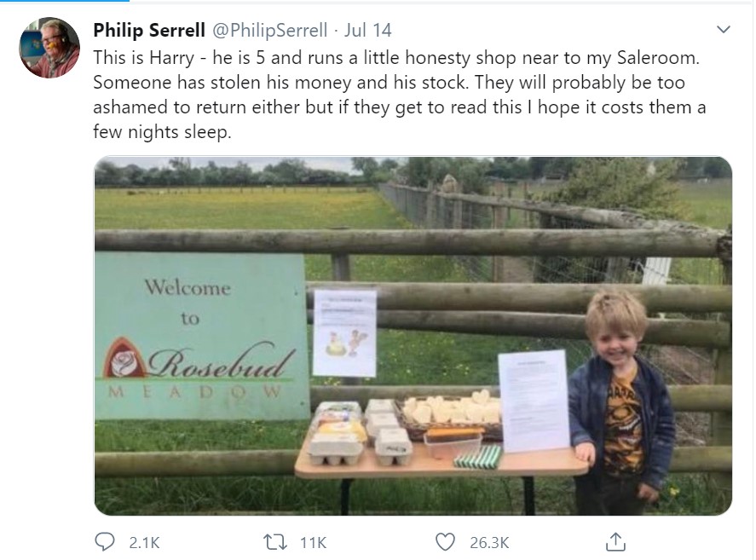Screen dimensions: 756x560
Task: Retweet this post using the retweet arrows icon
Action: tap(275, 542)
